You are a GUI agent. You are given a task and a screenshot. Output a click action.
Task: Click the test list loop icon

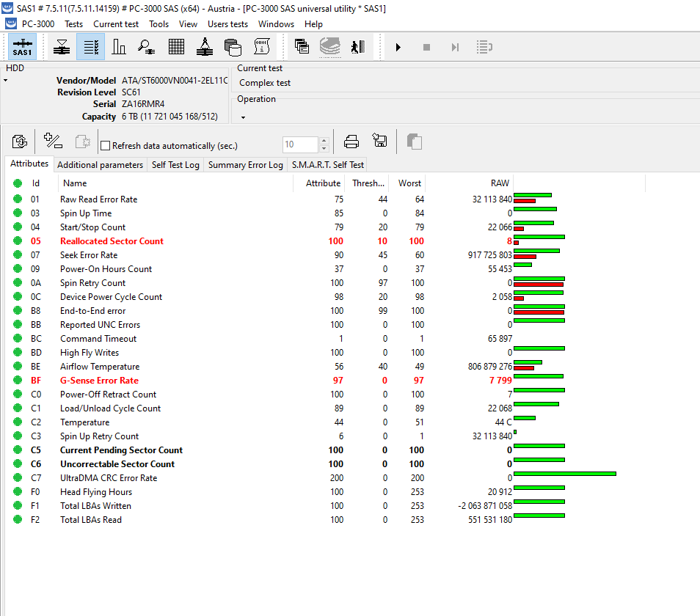click(484, 47)
